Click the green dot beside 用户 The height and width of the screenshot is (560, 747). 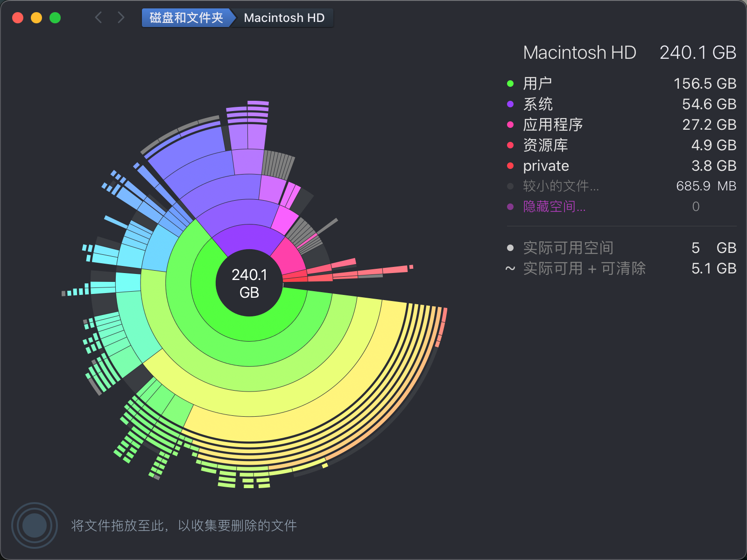click(x=510, y=84)
